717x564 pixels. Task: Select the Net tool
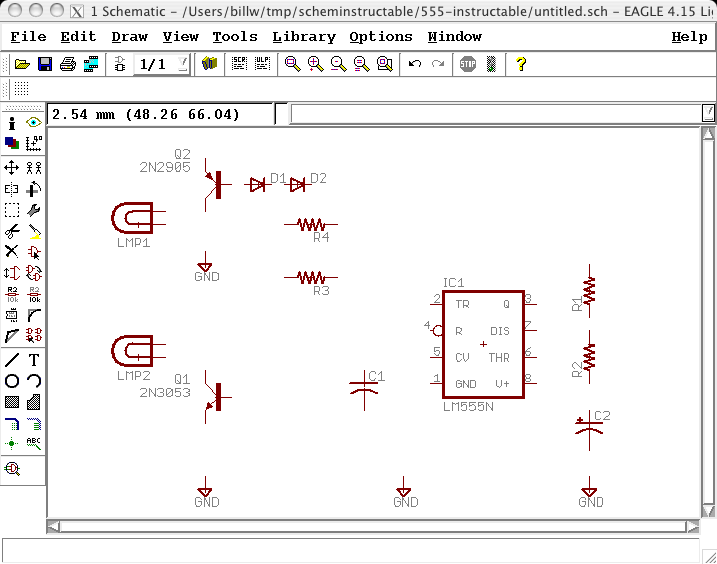coord(34,424)
